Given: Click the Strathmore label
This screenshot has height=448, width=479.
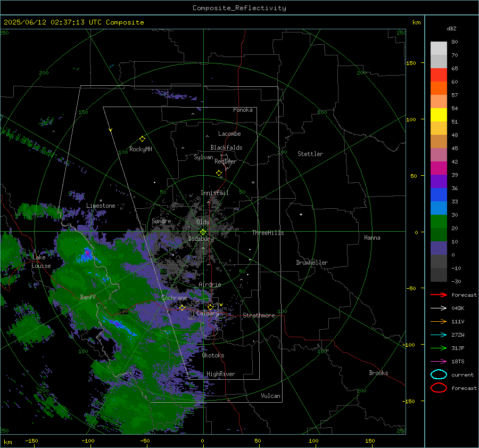Looking at the screenshot, I should [259, 315].
